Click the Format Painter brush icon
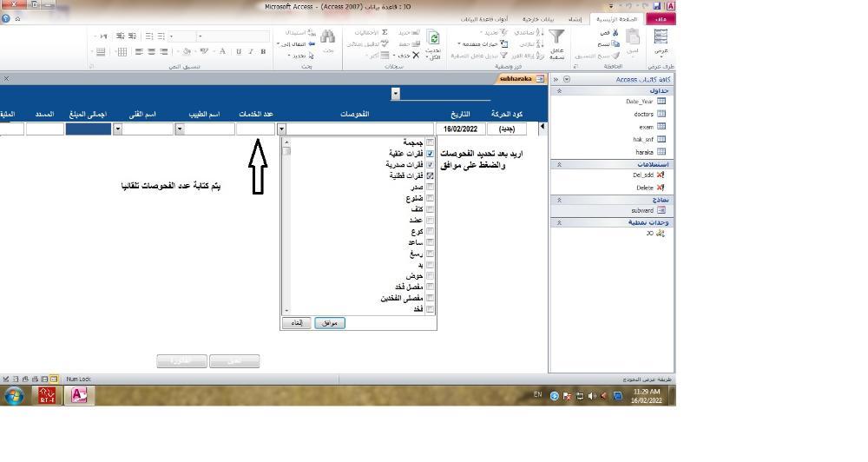The height and width of the screenshot is (462, 868). click(615, 56)
